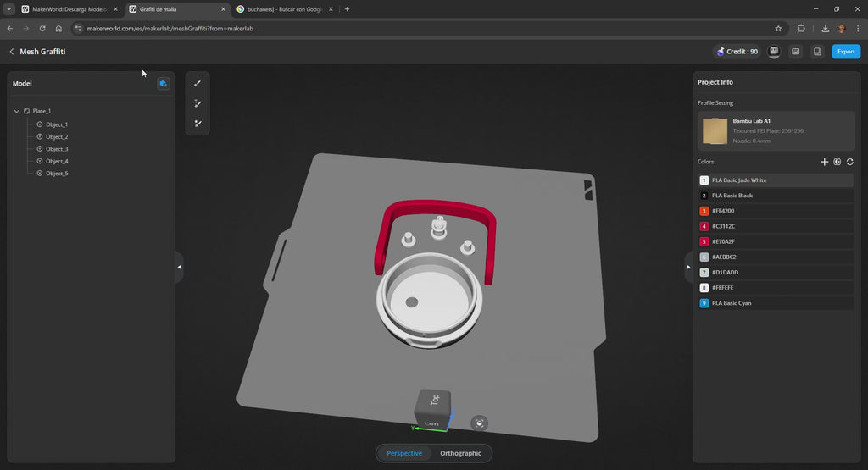Click the Credit: 90 button
This screenshot has width=868, height=470.
tap(737, 52)
